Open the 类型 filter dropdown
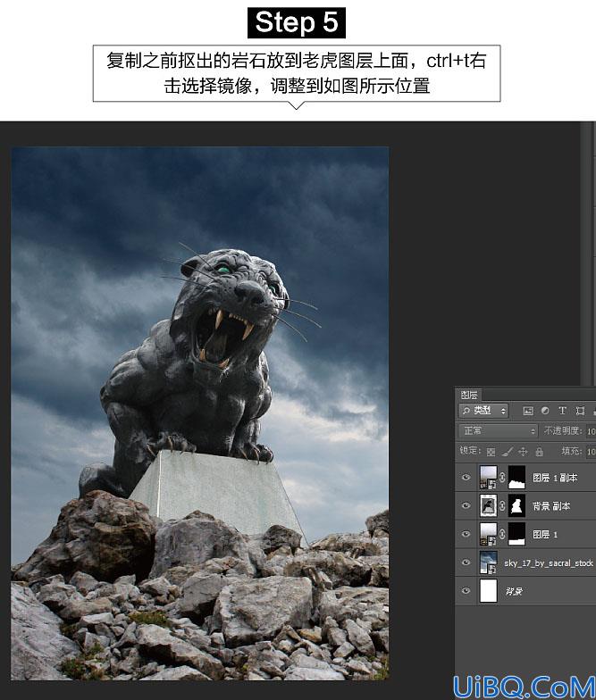 (x=484, y=411)
